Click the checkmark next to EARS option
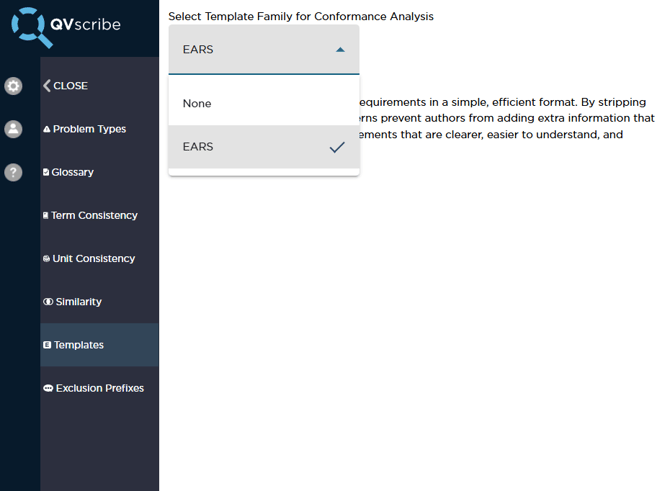This screenshot has height=491, width=670. pos(337,147)
